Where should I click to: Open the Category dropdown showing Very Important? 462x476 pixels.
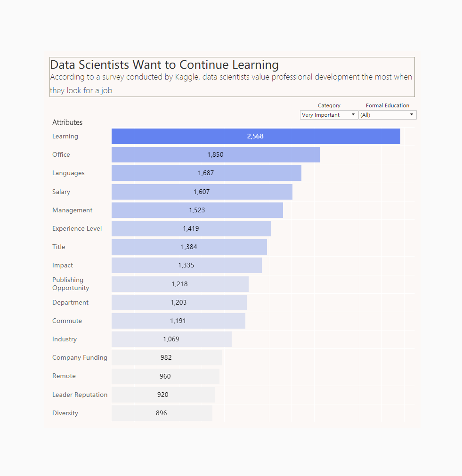[328, 114]
